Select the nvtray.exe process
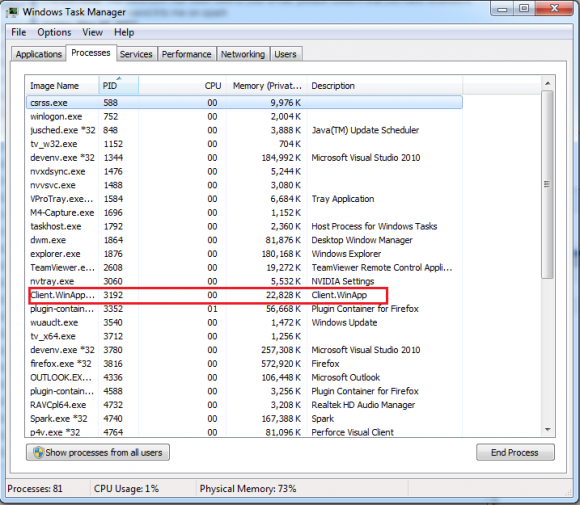580x505 pixels. (244, 281)
